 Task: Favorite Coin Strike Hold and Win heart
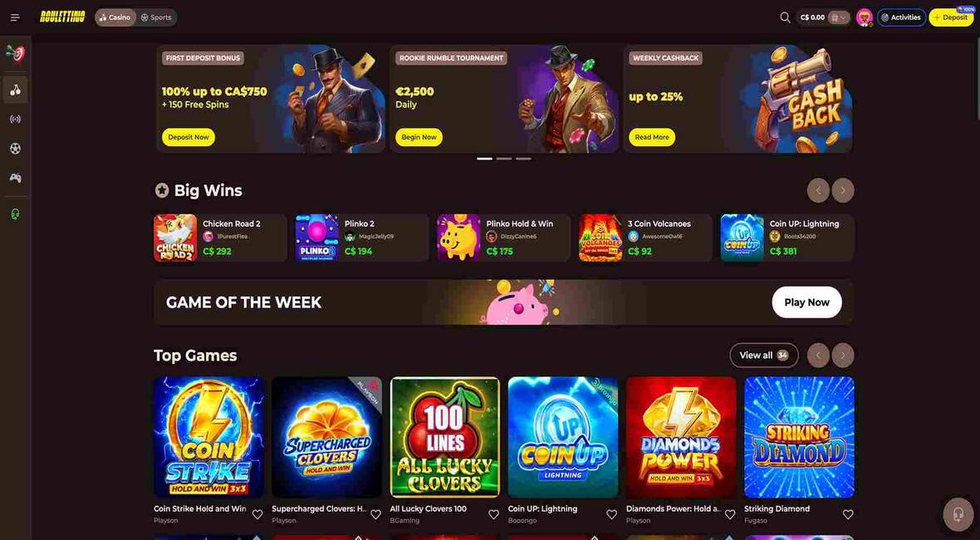257,514
